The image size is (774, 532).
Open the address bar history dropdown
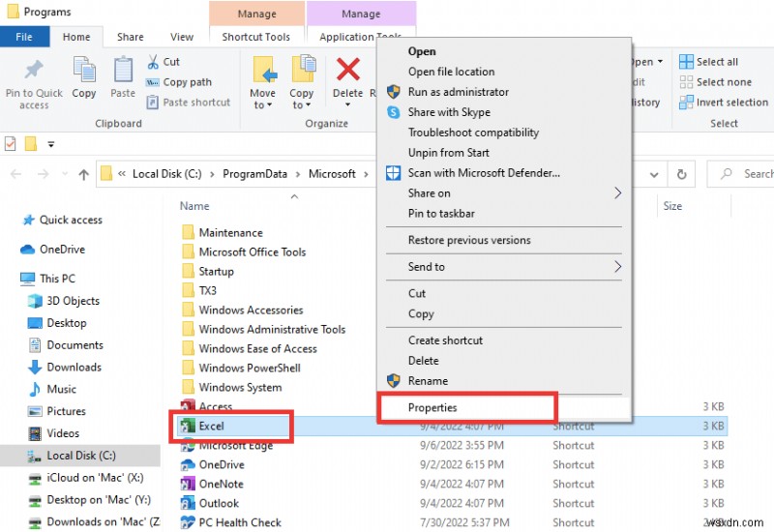point(654,174)
